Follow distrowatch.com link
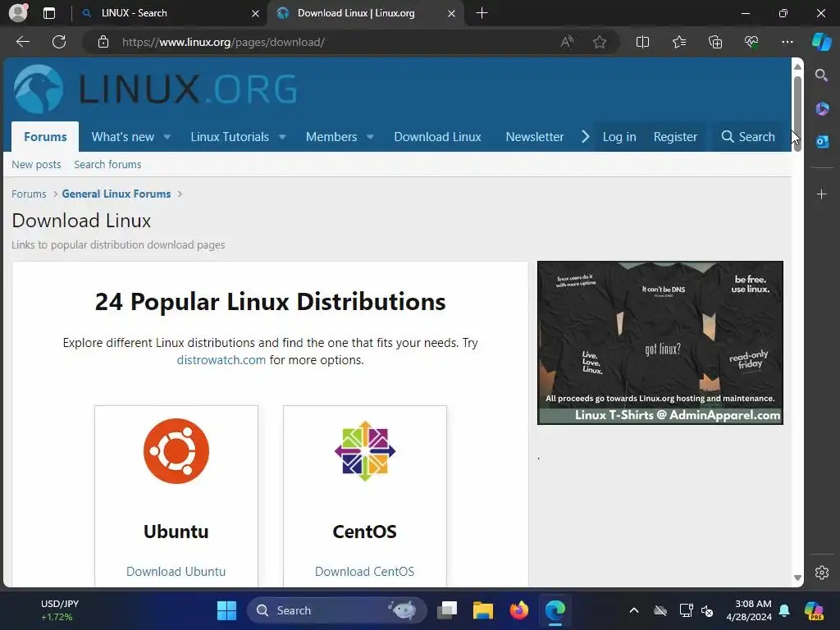Viewport: 840px width, 630px height. pyautogui.click(x=221, y=360)
